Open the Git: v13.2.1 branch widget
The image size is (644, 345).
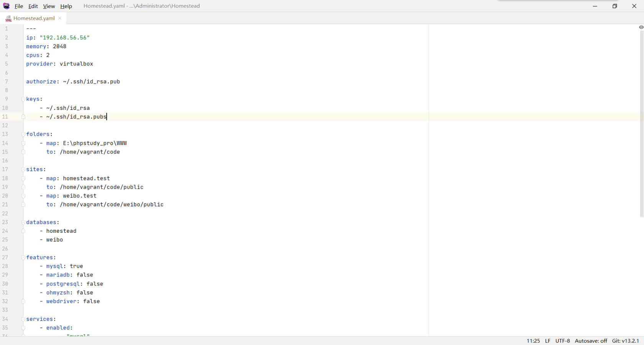[625, 341]
